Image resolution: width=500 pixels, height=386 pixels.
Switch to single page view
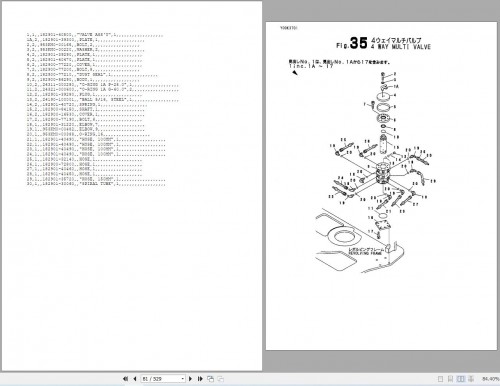[x=440, y=379]
